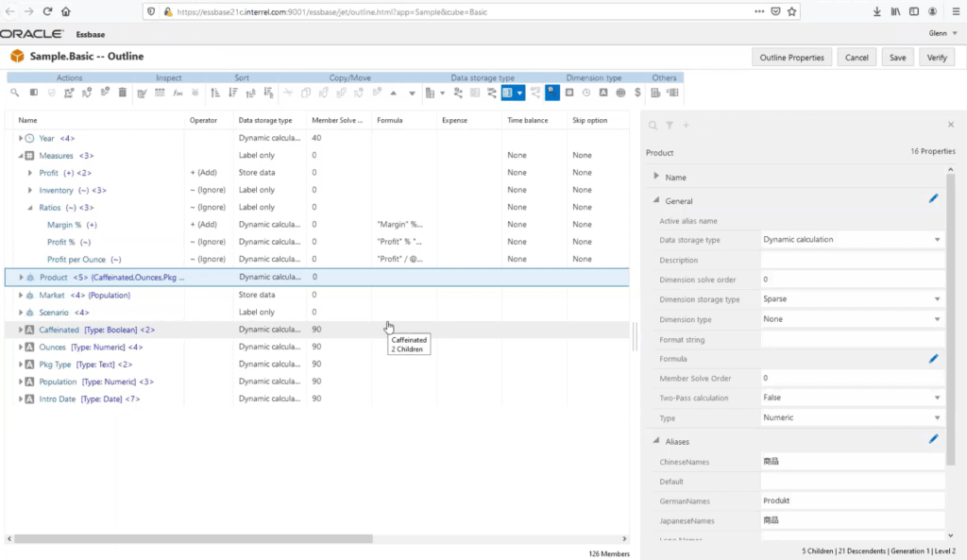The width and height of the screenshot is (967, 560).
Task: Collapse the Ratios member
Action: click(x=29, y=207)
